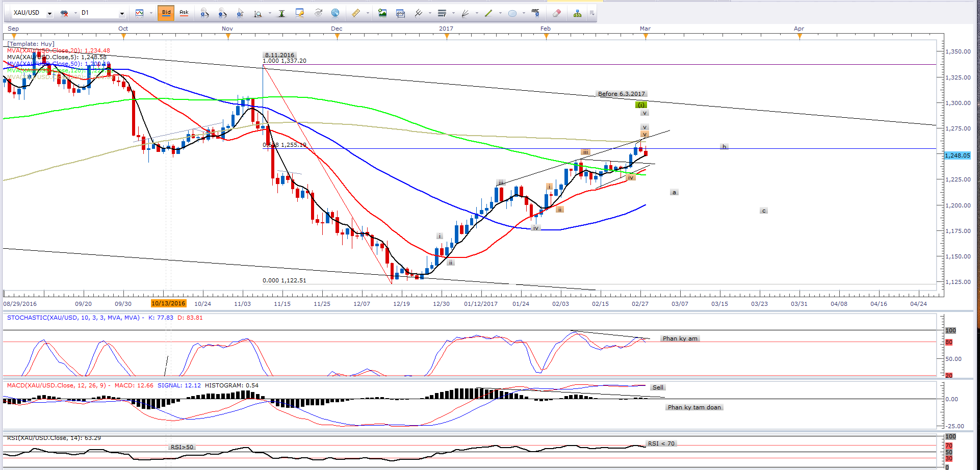Open the XAU/USD symbol dropdown
The width and height of the screenshot is (980, 470).
coord(49,13)
